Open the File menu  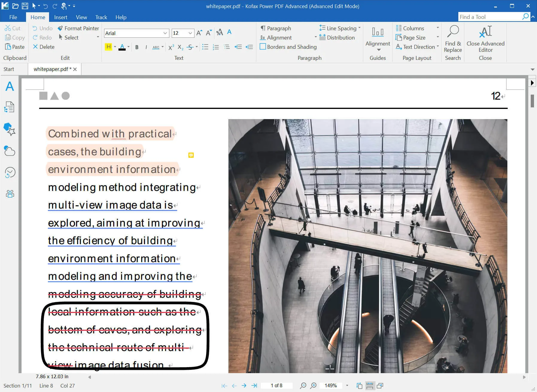click(x=13, y=17)
